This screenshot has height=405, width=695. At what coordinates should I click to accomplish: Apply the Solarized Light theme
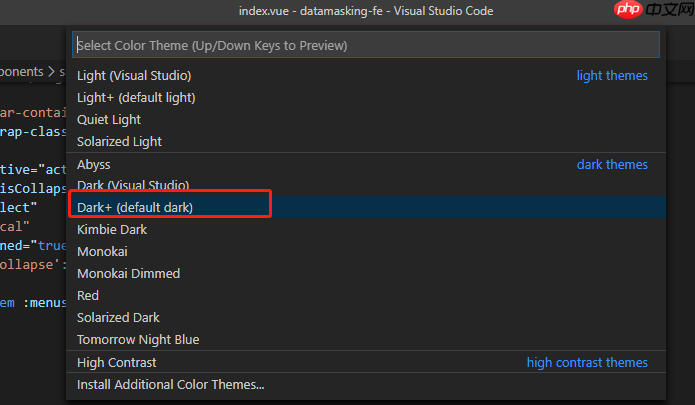pyautogui.click(x=119, y=142)
